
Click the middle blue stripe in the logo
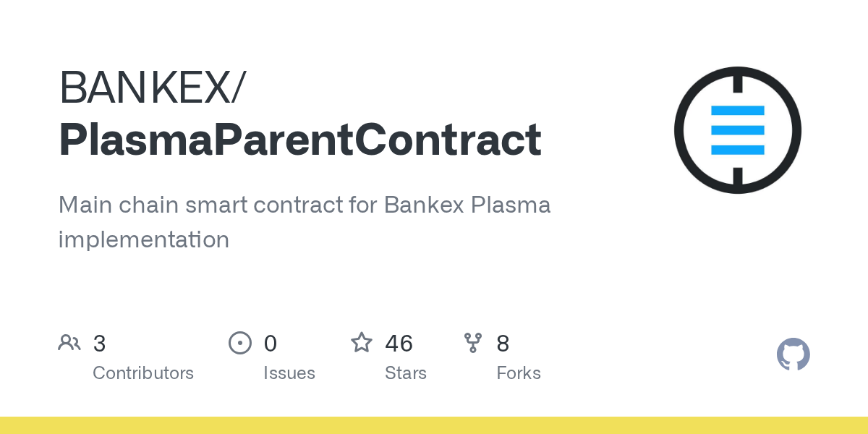(737, 130)
